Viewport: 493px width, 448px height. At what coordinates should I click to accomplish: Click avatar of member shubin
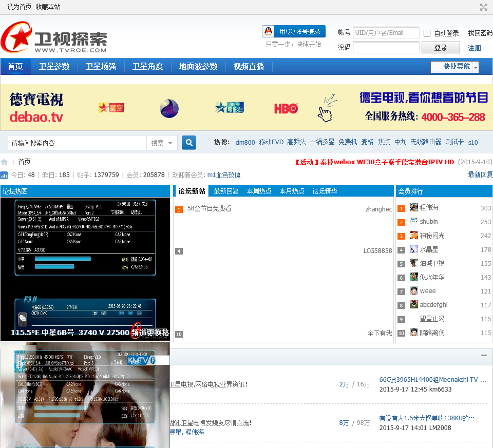(x=414, y=221)
